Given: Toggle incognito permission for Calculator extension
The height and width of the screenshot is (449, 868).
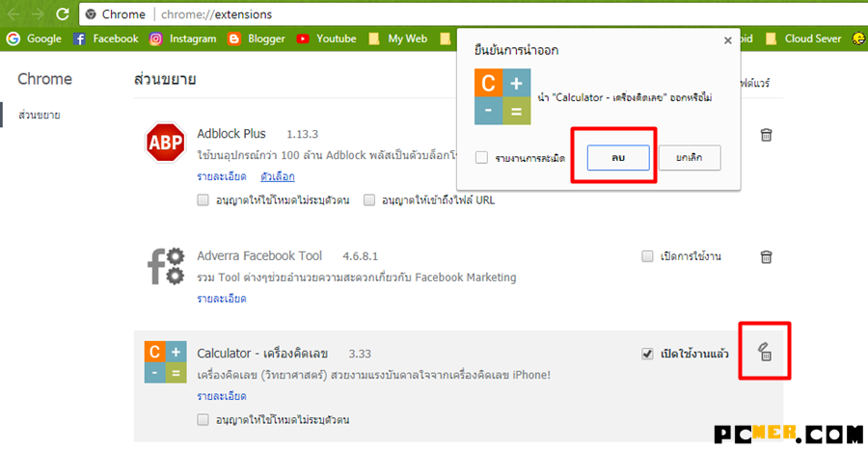Looking at the screenshot, I should [203, 419].
